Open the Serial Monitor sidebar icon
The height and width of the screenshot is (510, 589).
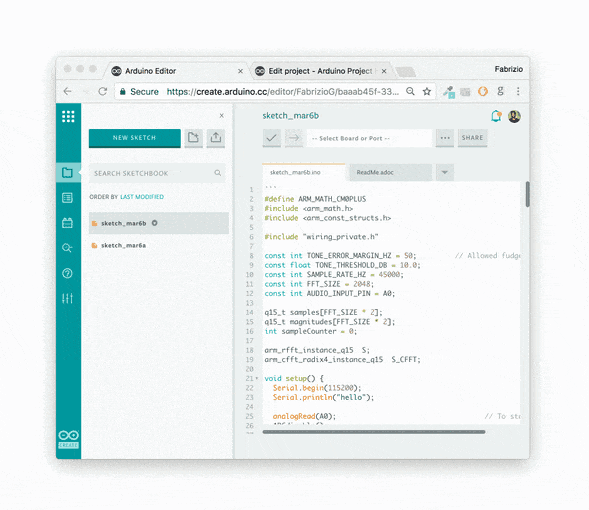(68, 248)
